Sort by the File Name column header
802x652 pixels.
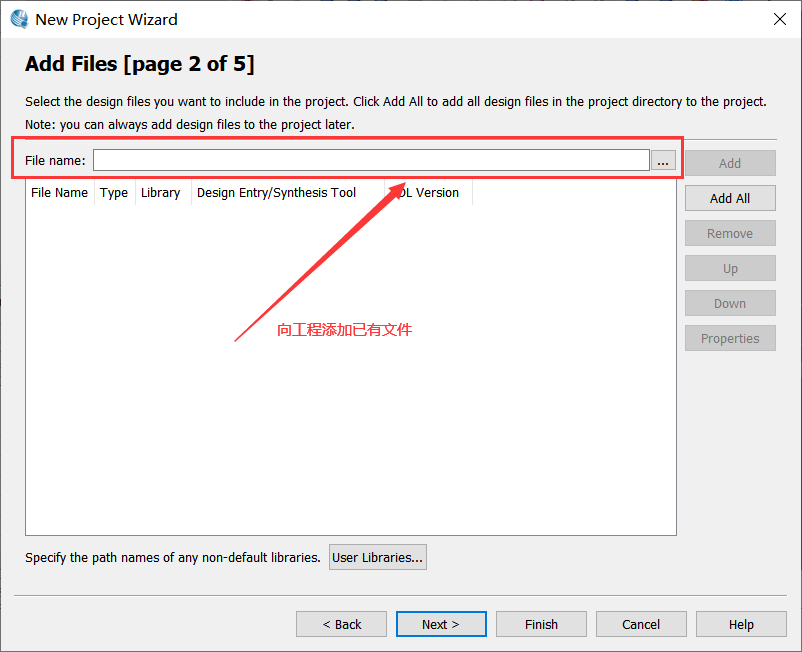(59, 193)
